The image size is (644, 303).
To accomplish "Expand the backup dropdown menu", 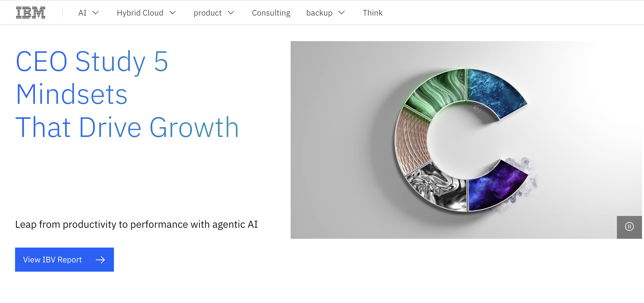I will [x=341, y=13].
